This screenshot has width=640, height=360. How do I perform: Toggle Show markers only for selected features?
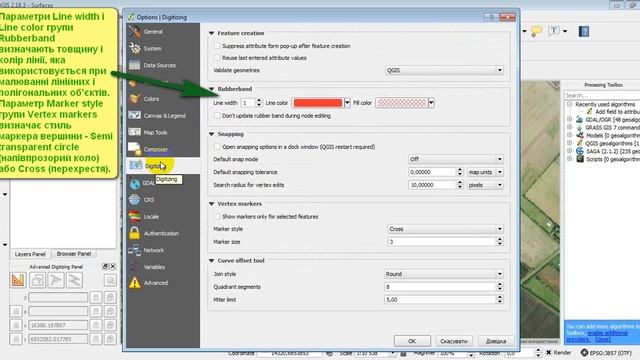pos(217,216)
